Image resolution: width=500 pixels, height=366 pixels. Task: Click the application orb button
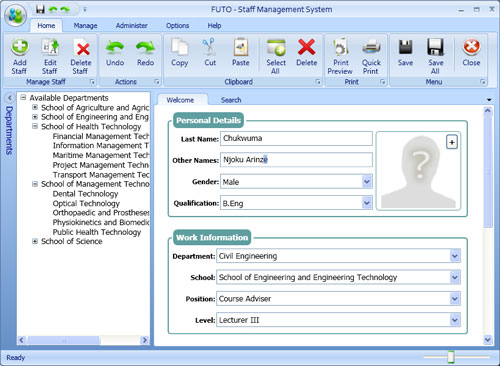tap(15, 15)
